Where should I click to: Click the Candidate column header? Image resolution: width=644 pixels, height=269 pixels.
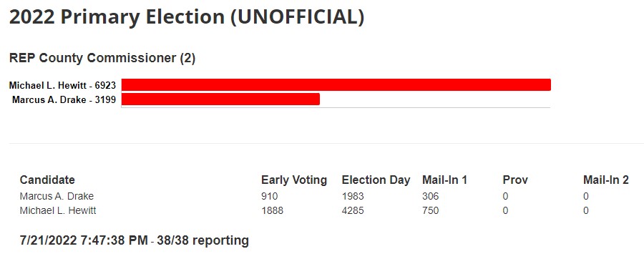pos(47,180)
